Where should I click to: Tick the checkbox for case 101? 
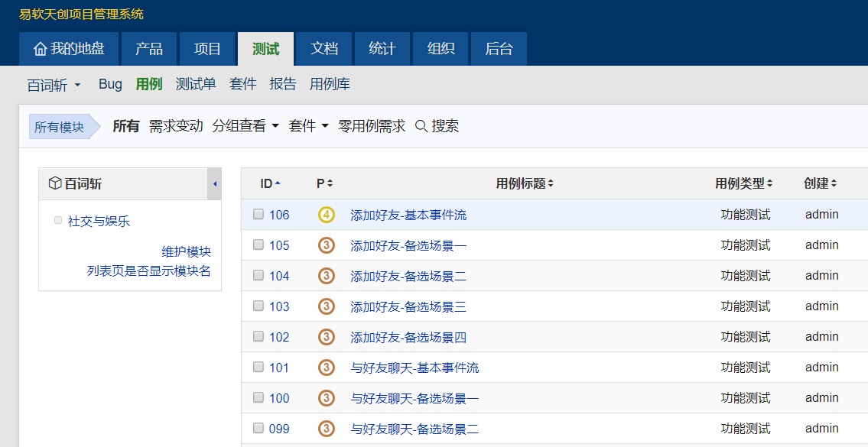pos(258,367)
